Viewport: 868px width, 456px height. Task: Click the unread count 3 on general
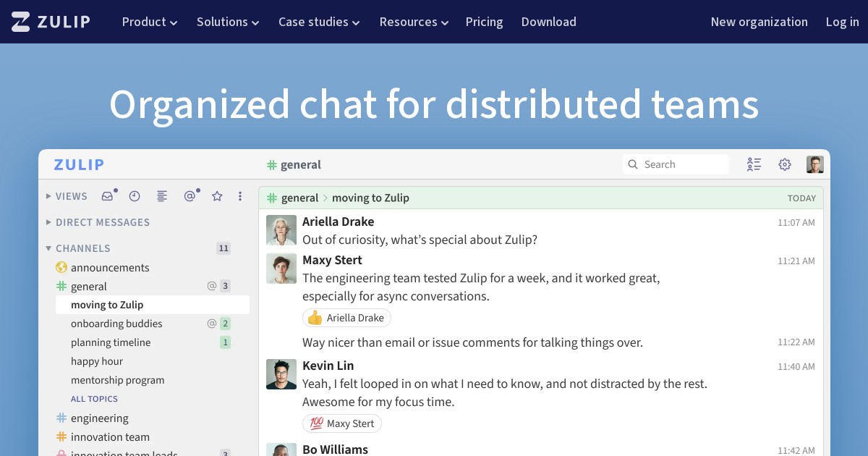(x=226, y=286)
